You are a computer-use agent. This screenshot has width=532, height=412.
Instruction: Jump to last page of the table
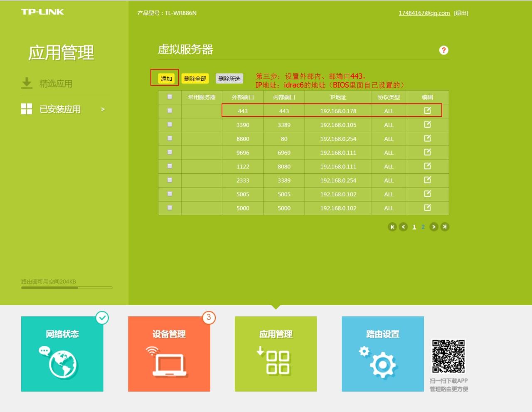coord(445,227)
